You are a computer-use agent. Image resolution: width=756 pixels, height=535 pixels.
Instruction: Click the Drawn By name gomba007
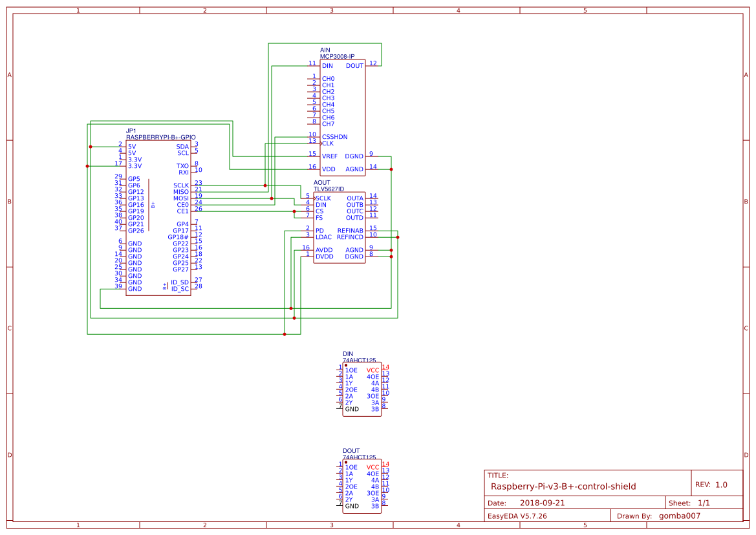pyautogui.click(x=680, y=516)
